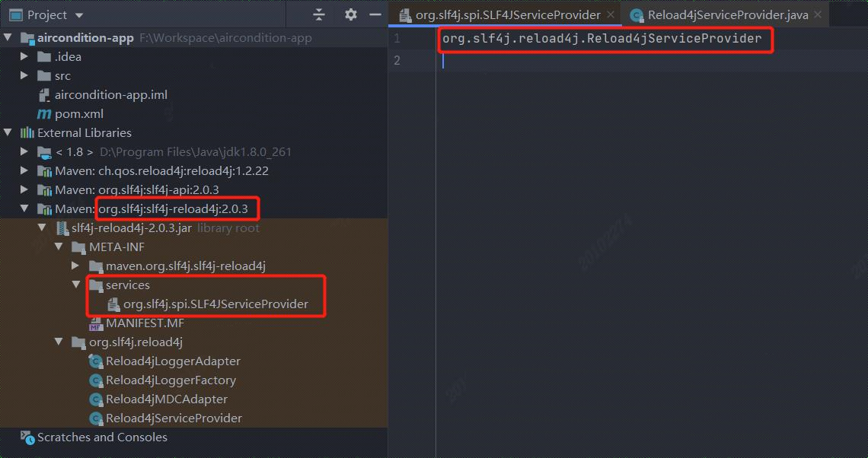Image resolution: width=868 pixels, height=458 pixels.
Task: Click the services folder icon
Action: click(x=97, y=285)
